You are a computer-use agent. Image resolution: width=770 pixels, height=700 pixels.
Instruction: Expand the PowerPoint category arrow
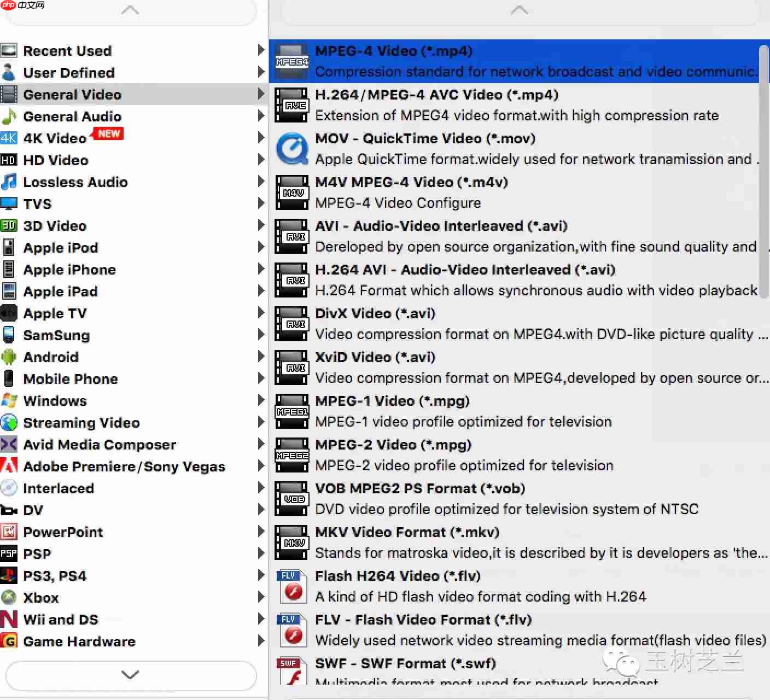(x=261, y=532)
